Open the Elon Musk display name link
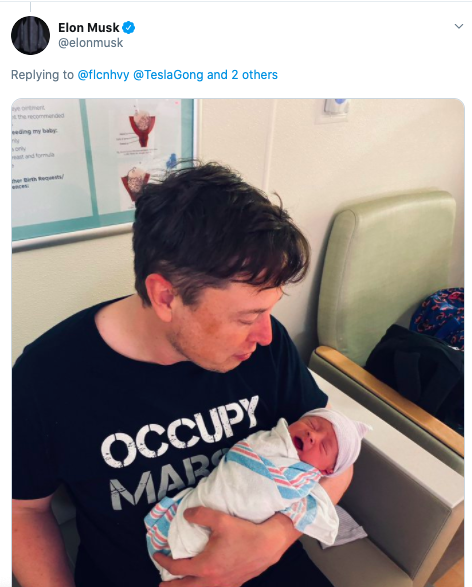Image resolution: width=472 pixels, height=587 pixels. coord(89,28)
